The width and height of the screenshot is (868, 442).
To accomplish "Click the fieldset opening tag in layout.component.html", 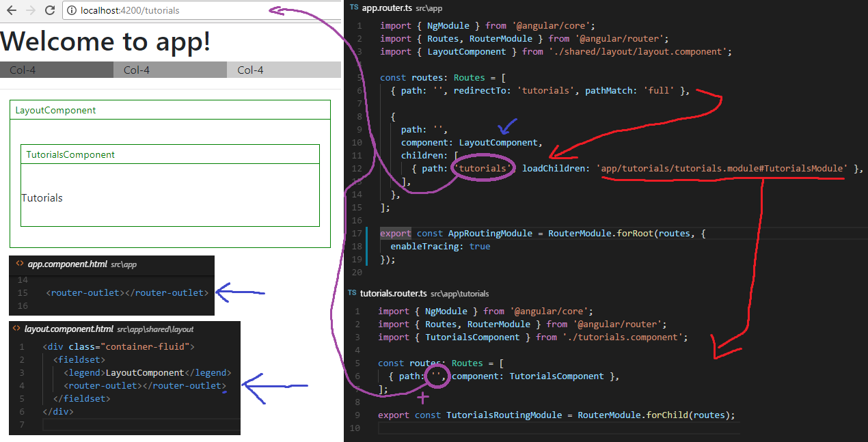I will [79, 360].
